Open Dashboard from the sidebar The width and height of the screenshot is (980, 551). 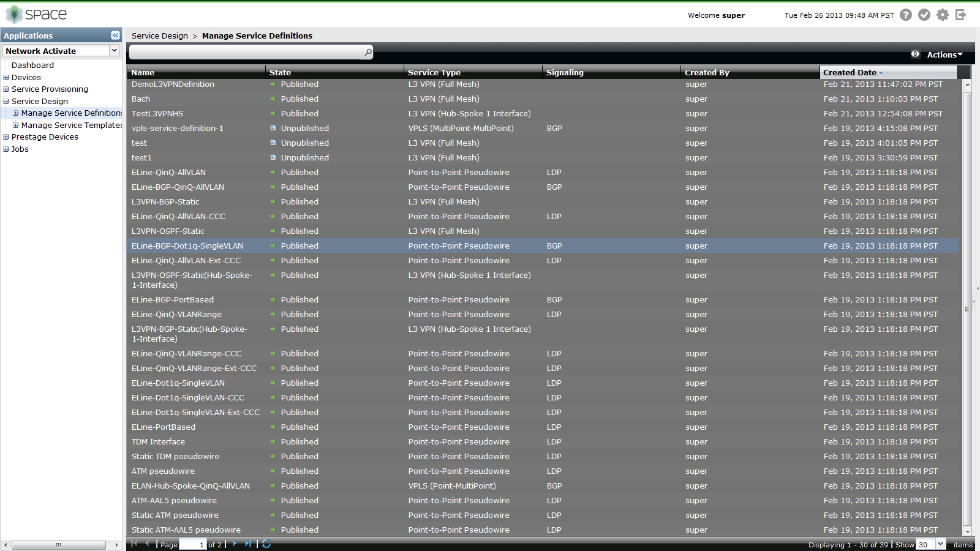[x=32, y=66]
